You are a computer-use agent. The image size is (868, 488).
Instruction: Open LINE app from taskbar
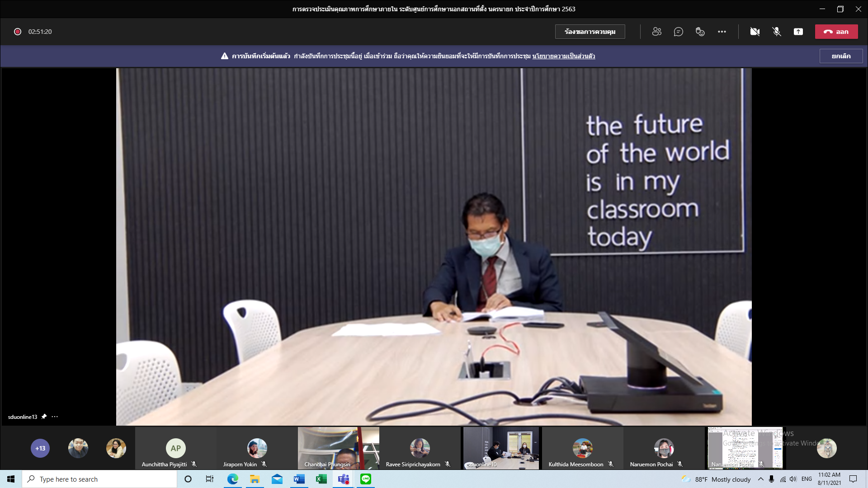(x=366, y=479)
